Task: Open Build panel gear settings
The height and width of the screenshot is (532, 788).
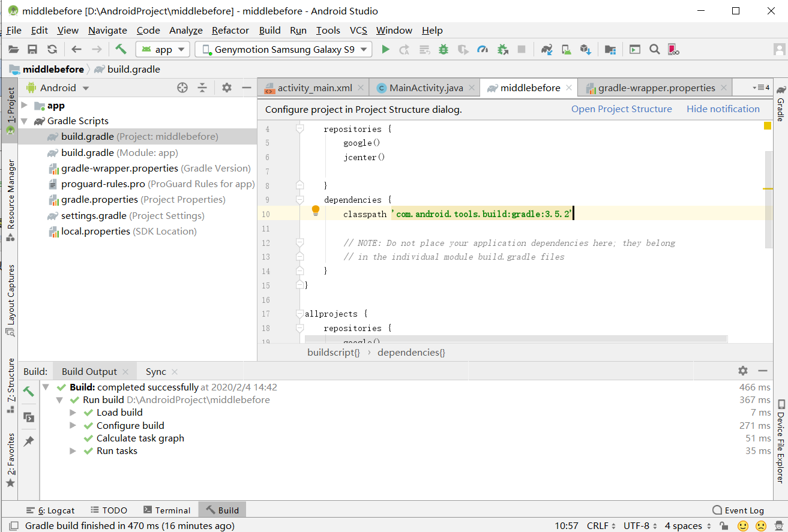Action: coord(743,371)
